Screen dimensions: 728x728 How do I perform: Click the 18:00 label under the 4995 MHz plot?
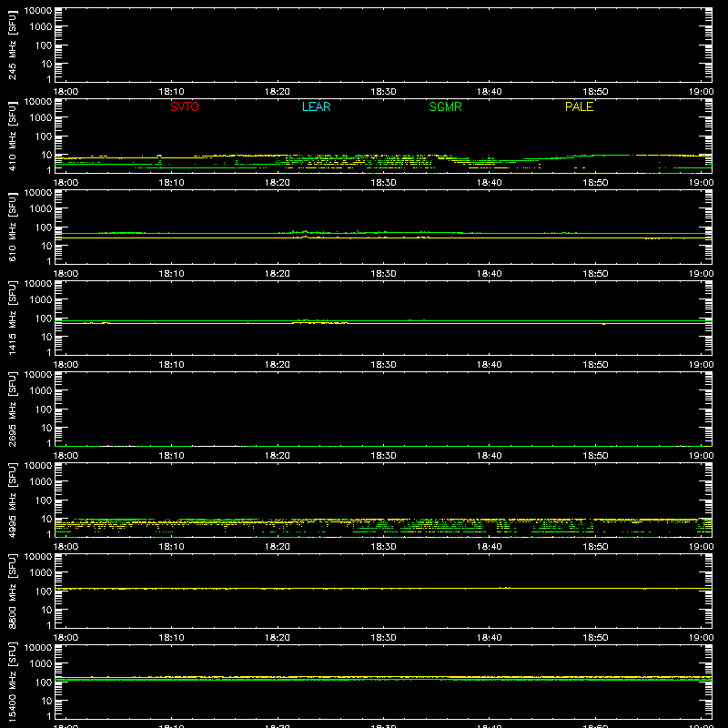coord(66,547)
